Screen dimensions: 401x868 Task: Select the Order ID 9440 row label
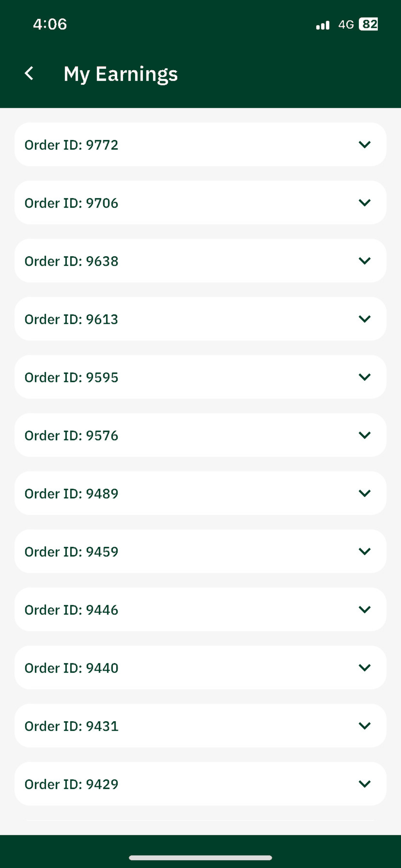[71, 668]
